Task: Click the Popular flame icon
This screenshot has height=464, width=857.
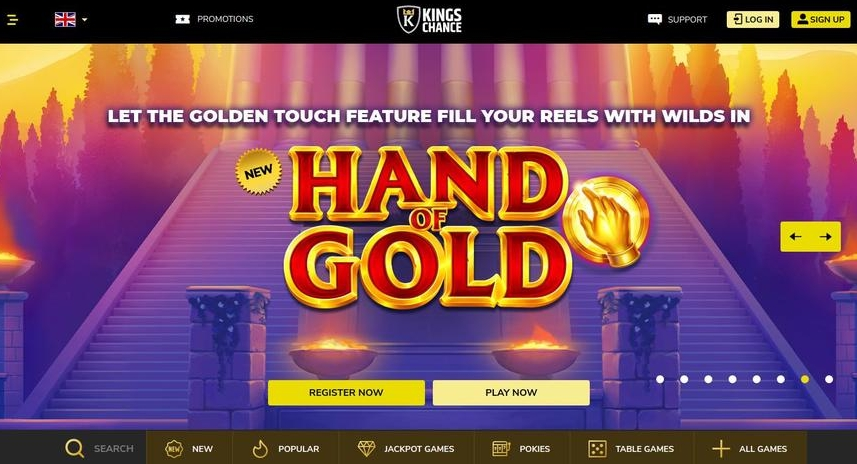Action: coord(260,449)
